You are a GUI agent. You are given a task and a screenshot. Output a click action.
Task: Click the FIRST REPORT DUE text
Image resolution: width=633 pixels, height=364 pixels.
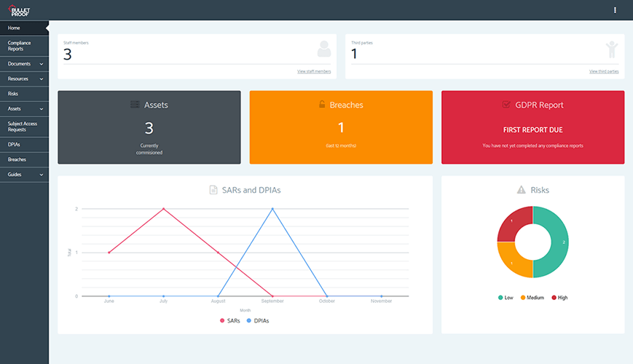point(532,130)
